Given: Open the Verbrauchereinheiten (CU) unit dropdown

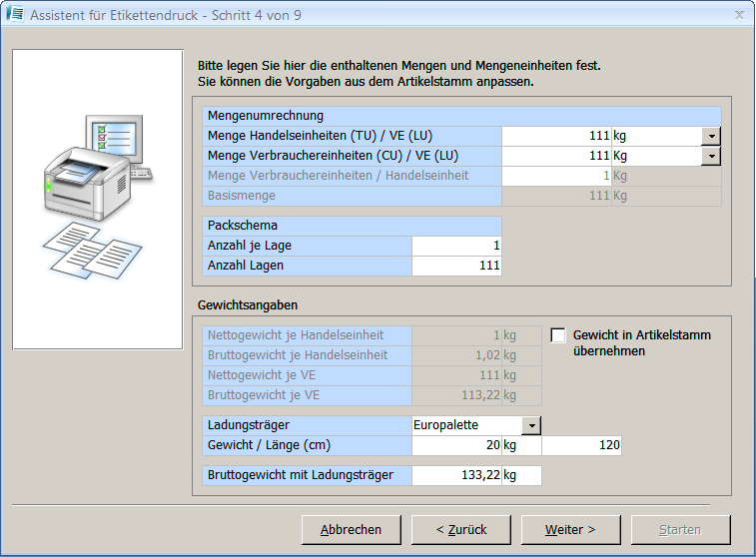Looking at the screenshot, I should (711, 156).
